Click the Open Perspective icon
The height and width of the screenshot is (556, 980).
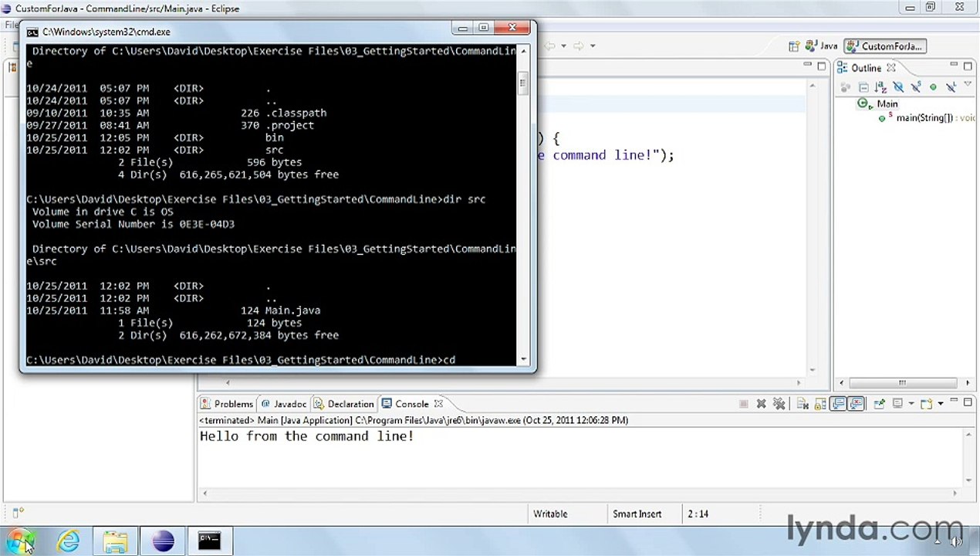pos(793,46)
